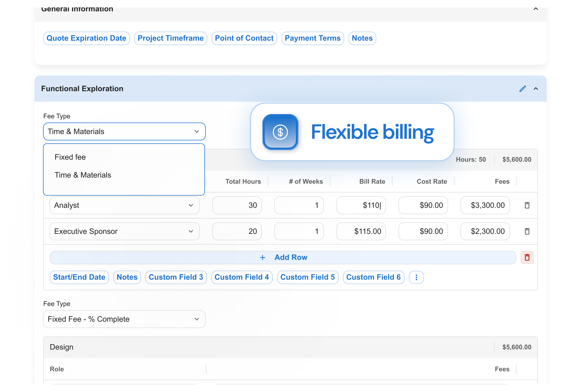Delete the Analyst row with trash icon

[527, 205]
